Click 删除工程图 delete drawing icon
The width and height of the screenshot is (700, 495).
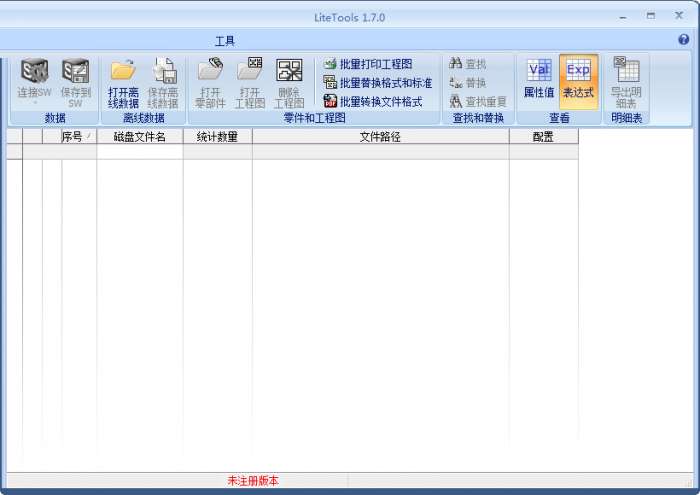[x=289, y=70]
